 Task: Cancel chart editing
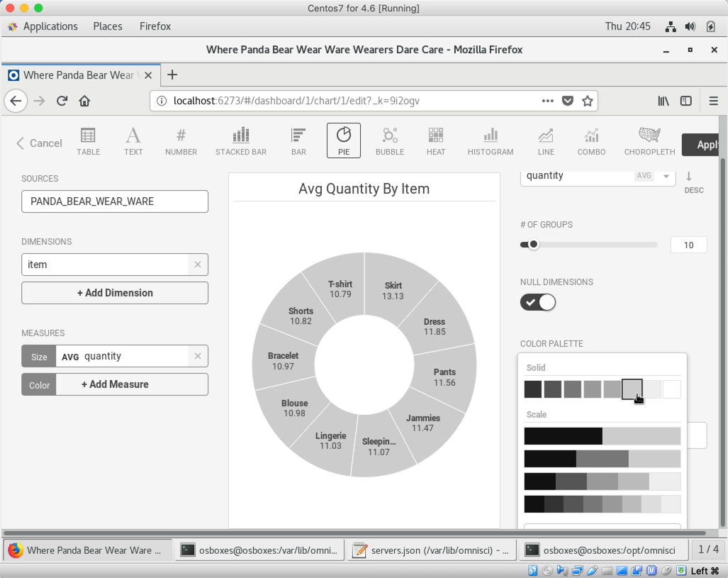[x=40, y=143]
